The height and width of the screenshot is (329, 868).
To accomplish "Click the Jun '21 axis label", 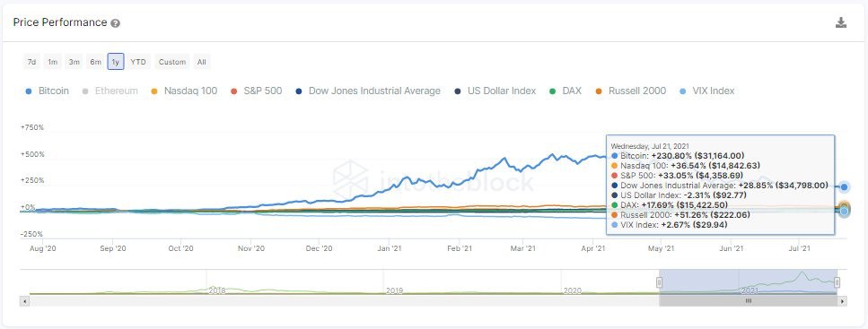I will pos(731,249).
